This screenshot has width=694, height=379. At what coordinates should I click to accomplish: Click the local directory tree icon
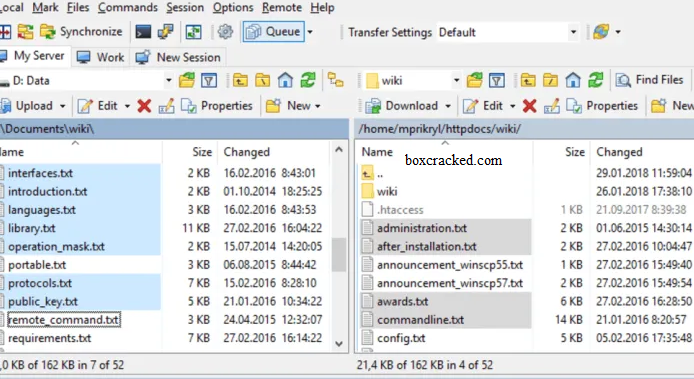(335, 81)
